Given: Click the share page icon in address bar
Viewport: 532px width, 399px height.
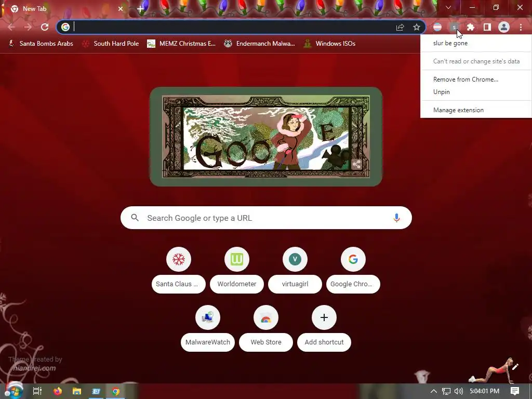Looking at the screenshot, I should click(400, 28).
